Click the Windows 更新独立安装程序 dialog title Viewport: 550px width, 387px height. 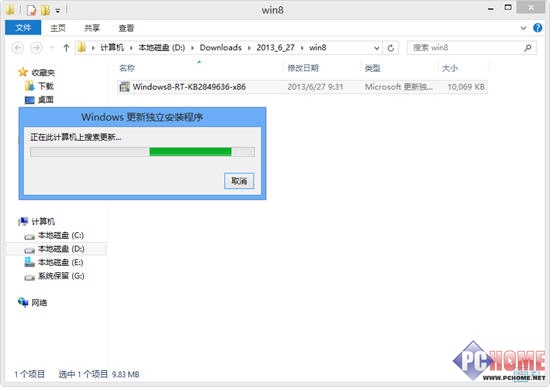(x=142, y=117)
